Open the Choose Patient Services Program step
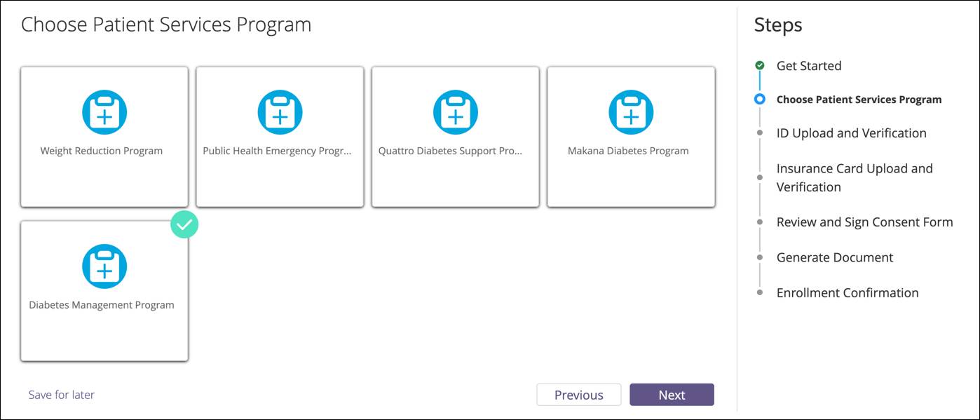This screenshot has height=420, width=980. pyautogui.click(x=859, y=100)
